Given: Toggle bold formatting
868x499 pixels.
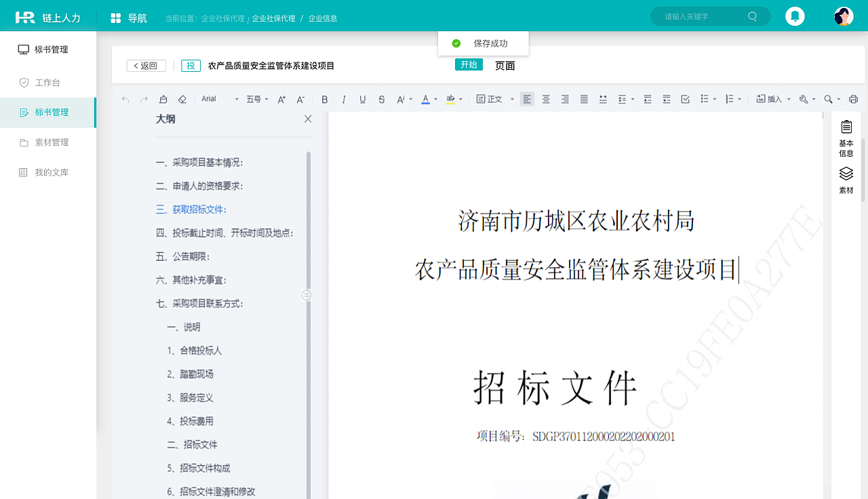Looking at the screenshot, I should (x=324, y=98).
